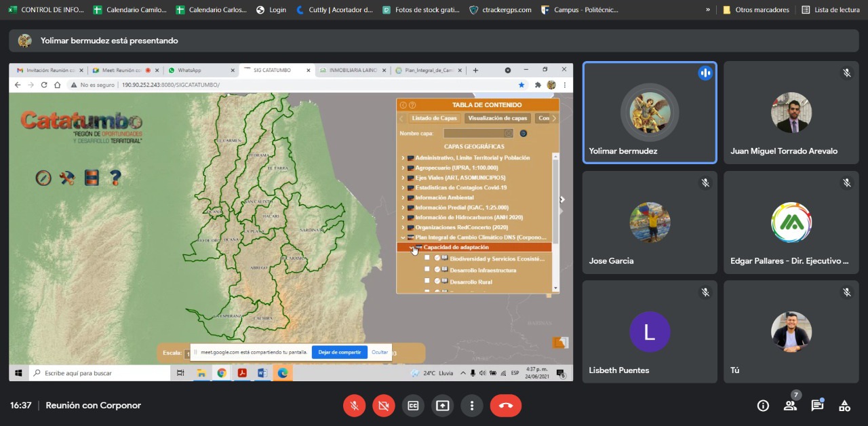Collapse Plan Integral de Cambio Climático group
The height and width of the screenshot is (426, 868).
(403, 237)
